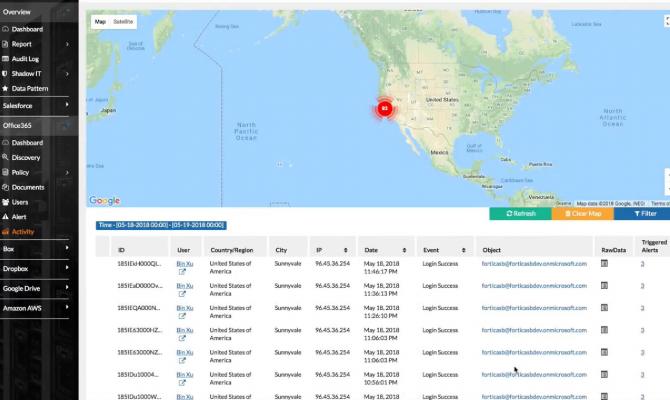Click IP 96.45.36.254 in 11:26:10 PM row

tap(332, 308)
